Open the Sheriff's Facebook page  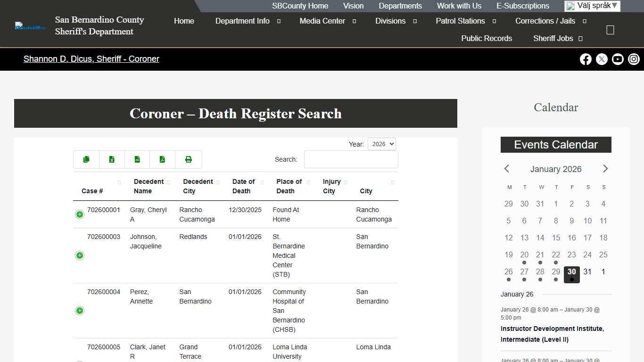click(586, 59)
